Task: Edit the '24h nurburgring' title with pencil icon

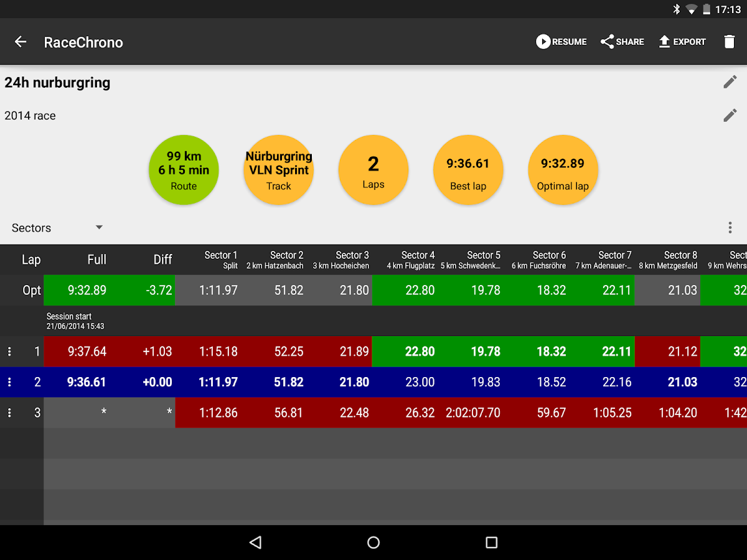Action: [730, 81]
